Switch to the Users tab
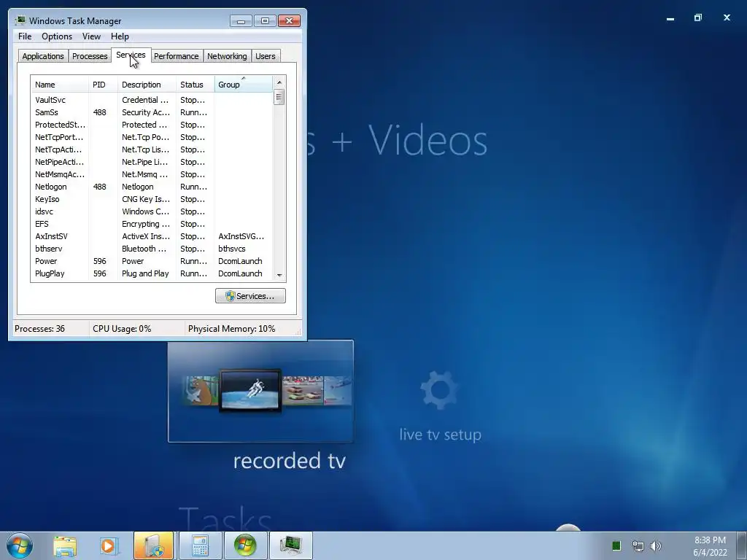Image resolution: width=747 pixels, height=560 pixels. tap(266, 56)
